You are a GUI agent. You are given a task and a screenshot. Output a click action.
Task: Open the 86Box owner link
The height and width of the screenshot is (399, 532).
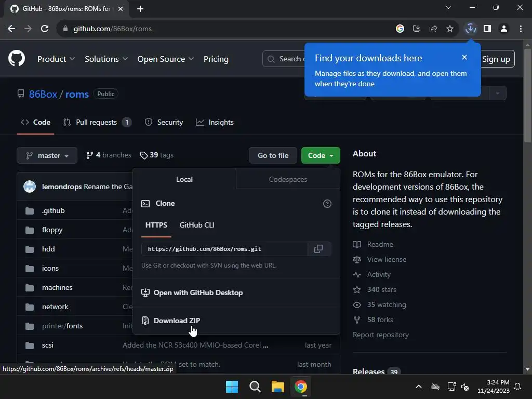pos(43,94)
